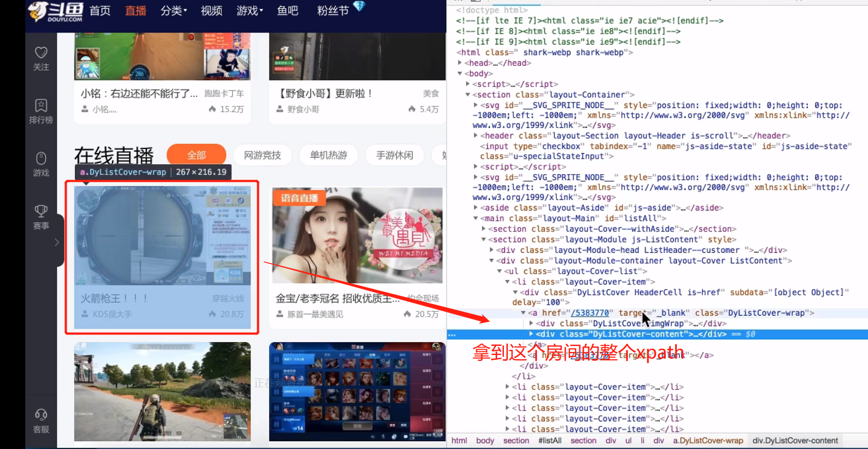Screen dimensions: 868x449
Task: Go to 首页 in the top navigation
Action: [100, 10]
